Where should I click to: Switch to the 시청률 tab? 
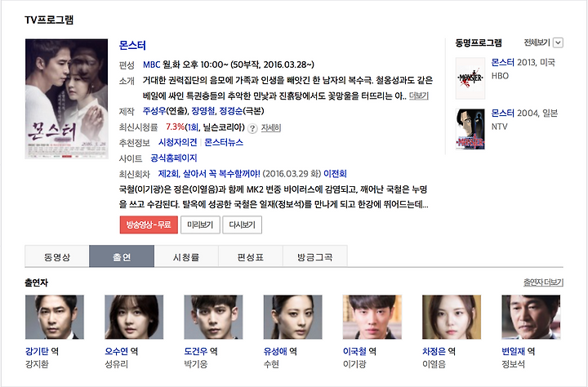186,257
